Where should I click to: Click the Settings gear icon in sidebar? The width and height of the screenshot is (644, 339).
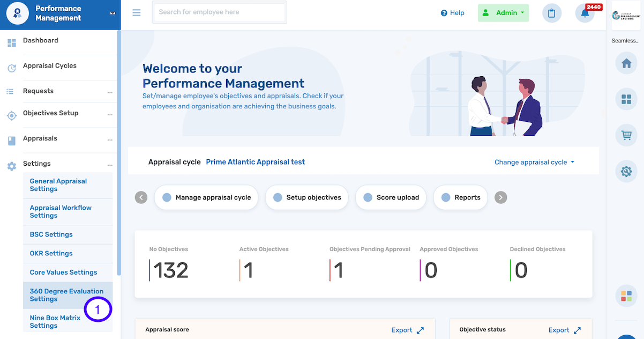(x=11, y=166)
